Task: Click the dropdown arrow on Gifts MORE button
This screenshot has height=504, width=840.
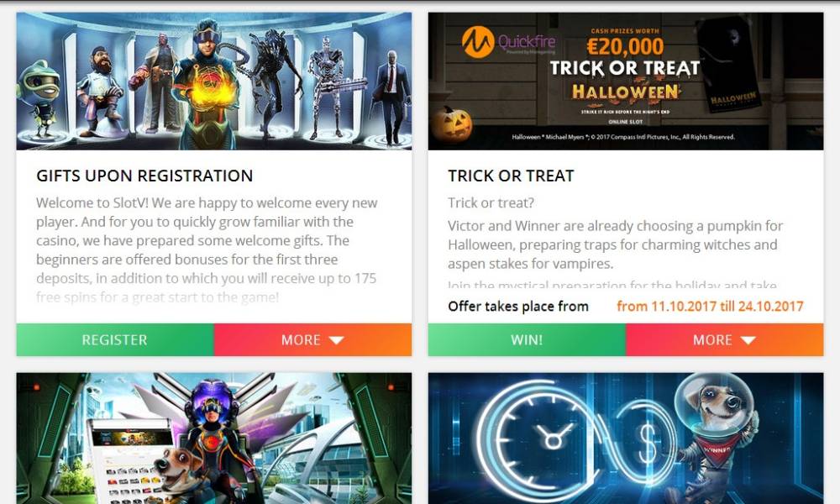Action: [337, 340]
